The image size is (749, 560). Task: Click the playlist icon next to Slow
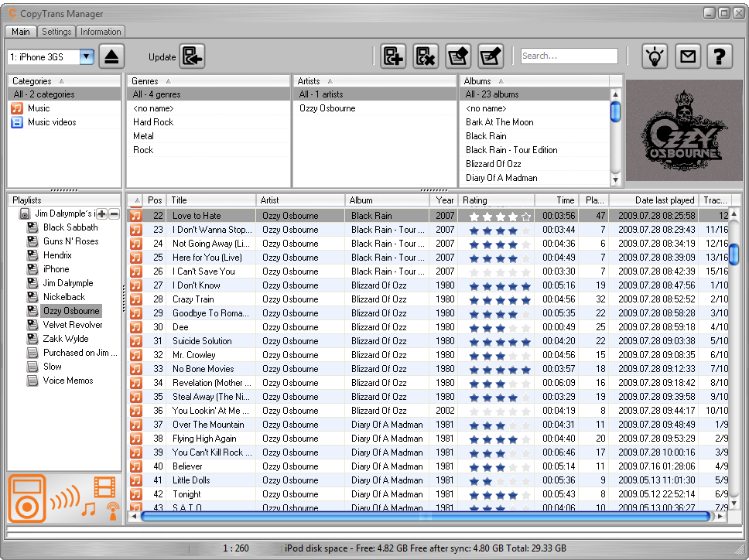pos(32,367)
